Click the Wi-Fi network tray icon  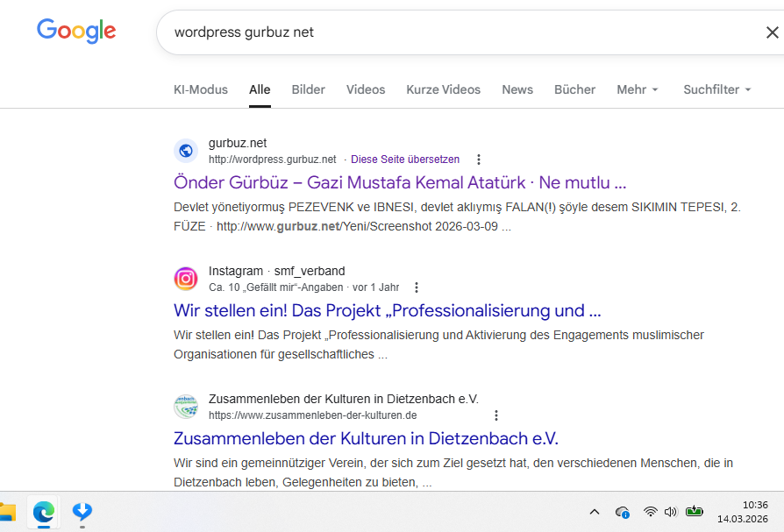pos(650,512)
